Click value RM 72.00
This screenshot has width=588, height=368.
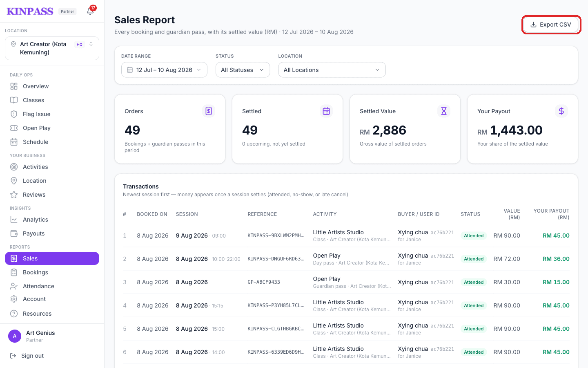pos(507,259)
